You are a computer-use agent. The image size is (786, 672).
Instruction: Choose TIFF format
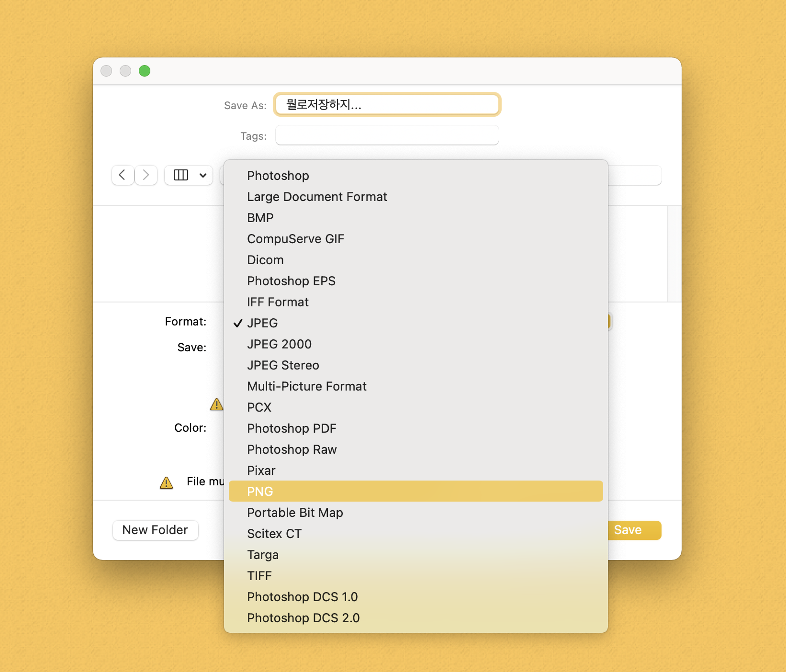click(415, 576)
